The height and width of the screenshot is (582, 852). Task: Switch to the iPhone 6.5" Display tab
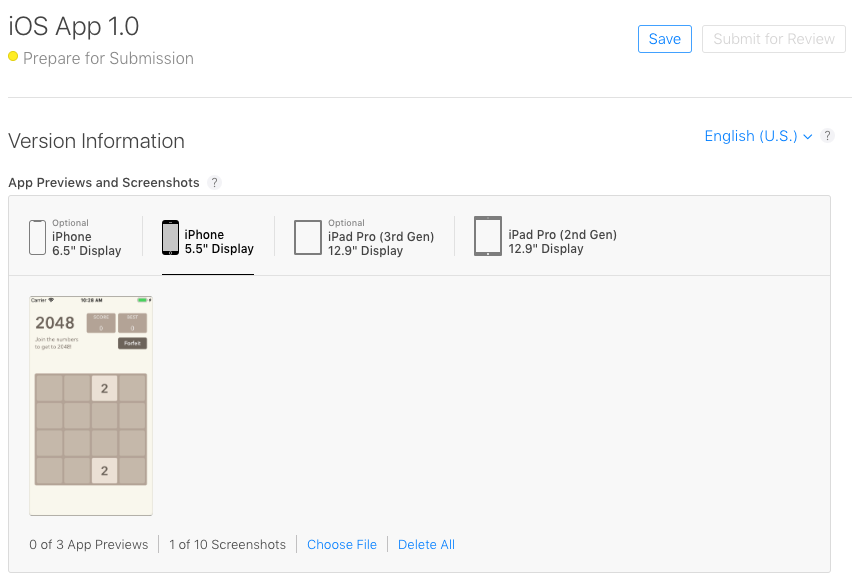(x=76, y=237)
